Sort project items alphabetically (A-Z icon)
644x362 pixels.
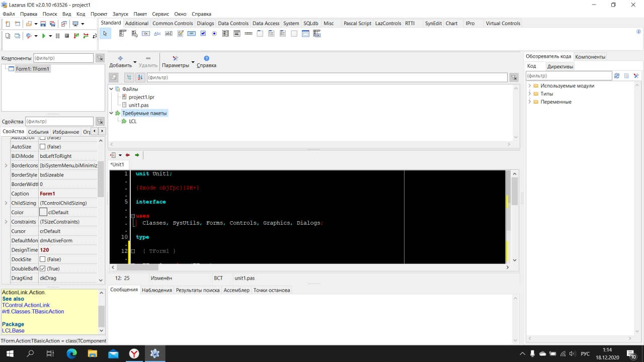click(x=140, y=77)
